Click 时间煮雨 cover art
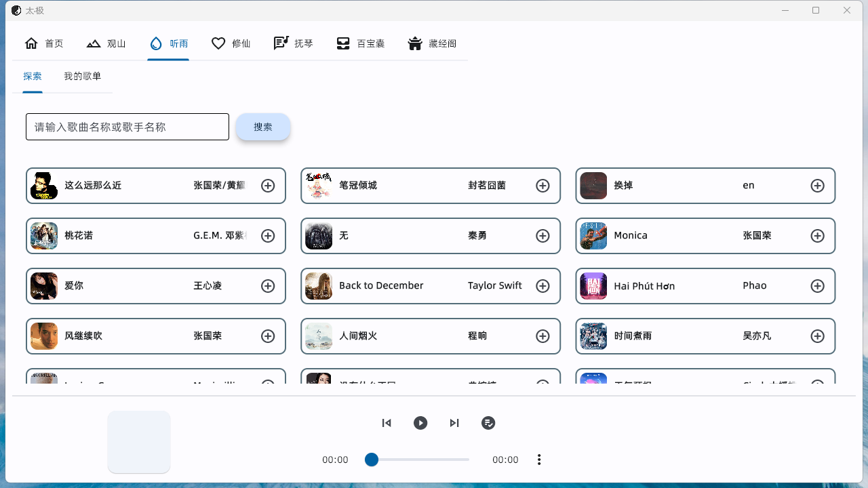 593,336
